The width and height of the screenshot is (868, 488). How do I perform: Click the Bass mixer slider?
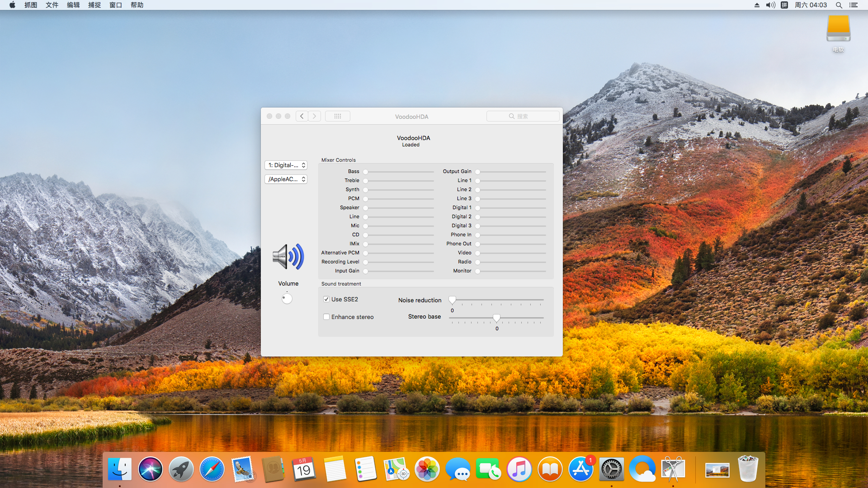coord(398,172)
